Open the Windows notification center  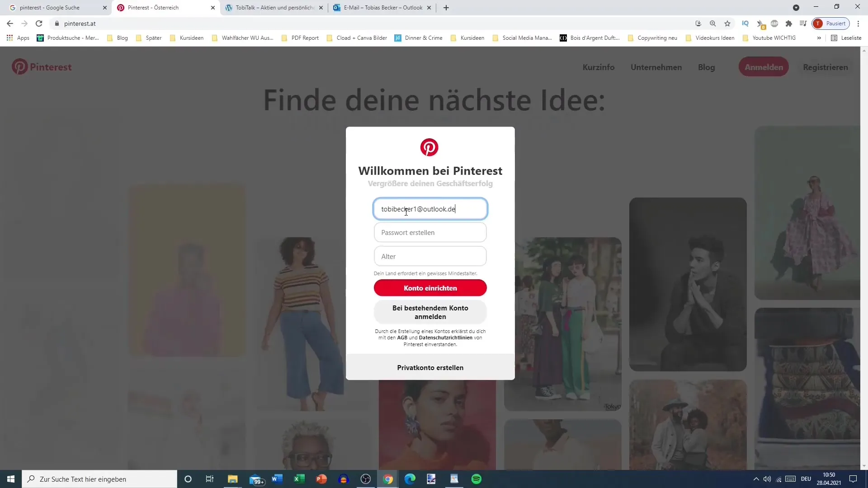tap(853, 479)
